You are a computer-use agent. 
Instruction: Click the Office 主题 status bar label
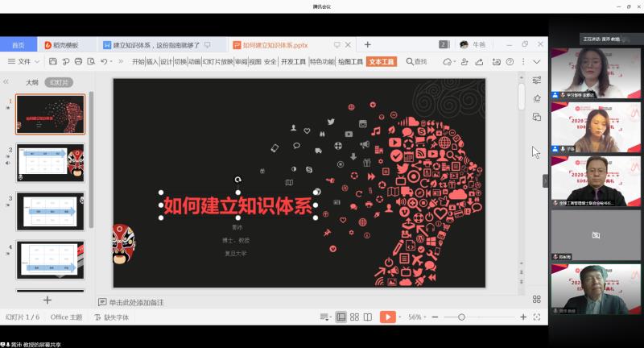(x=66, y=317)
